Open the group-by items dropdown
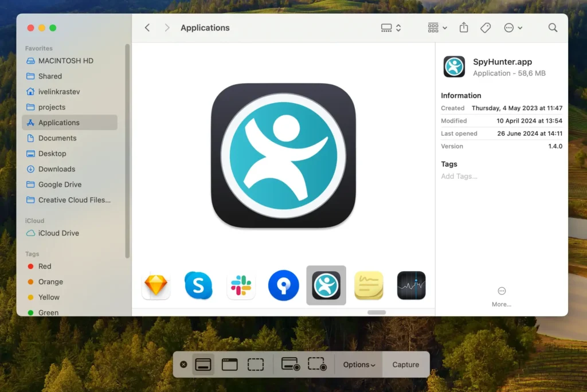The width and height of the screenshot is (587, 392). (437, 28)
